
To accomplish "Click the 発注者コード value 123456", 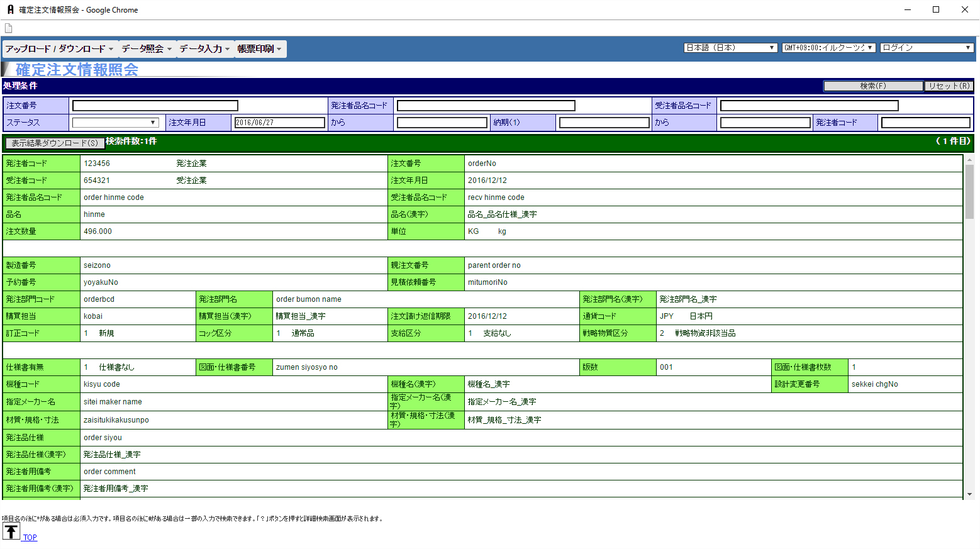I will 97,164.
